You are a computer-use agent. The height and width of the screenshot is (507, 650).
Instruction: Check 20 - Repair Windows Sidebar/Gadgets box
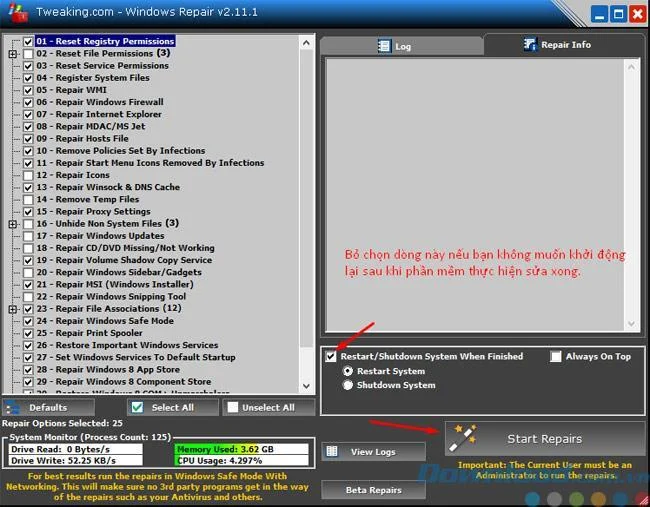(x=28, y=273)
